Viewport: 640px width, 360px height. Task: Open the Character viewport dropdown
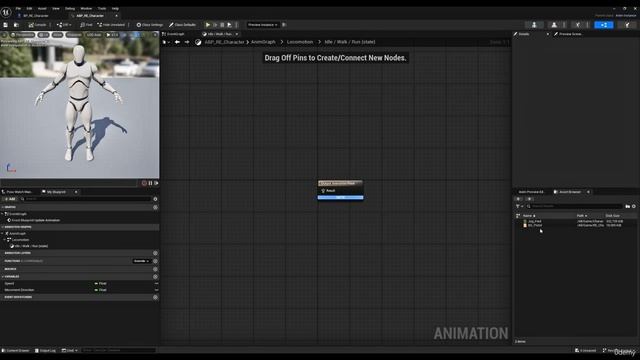tap(74, 35)
